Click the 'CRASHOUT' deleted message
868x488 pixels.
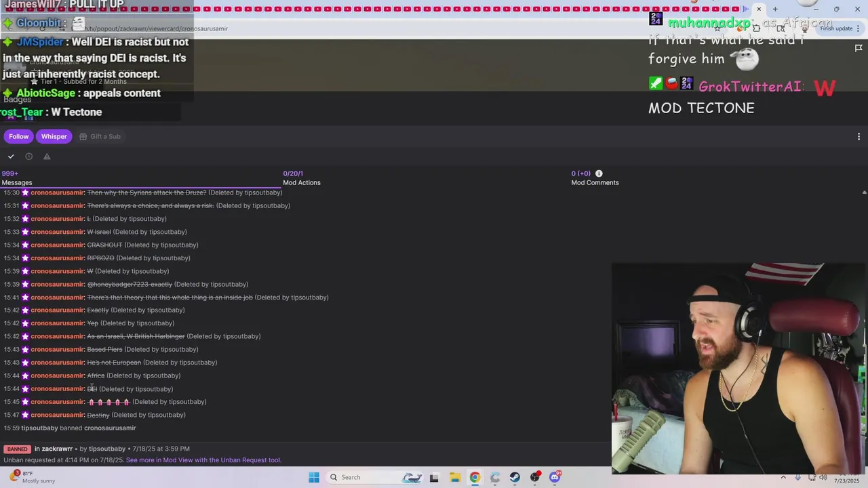(104, 245)
